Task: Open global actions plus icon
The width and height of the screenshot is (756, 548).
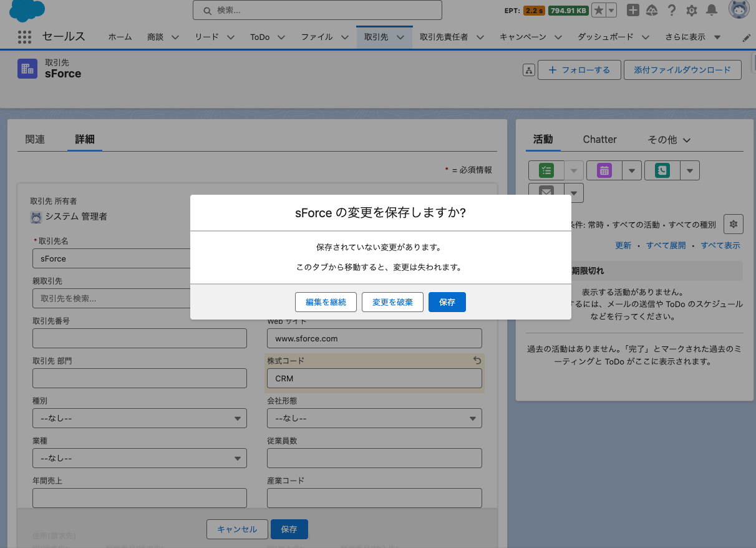Action: [x=632, y=10]
